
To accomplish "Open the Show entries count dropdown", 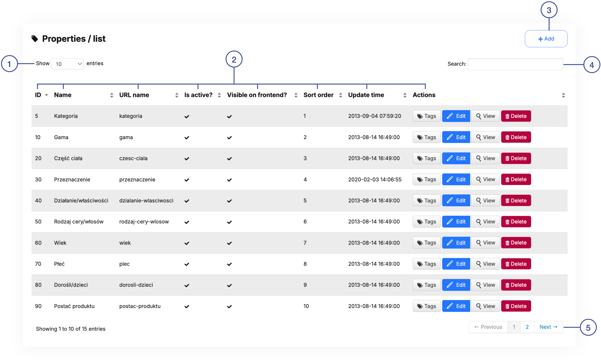I will point(68,64).
